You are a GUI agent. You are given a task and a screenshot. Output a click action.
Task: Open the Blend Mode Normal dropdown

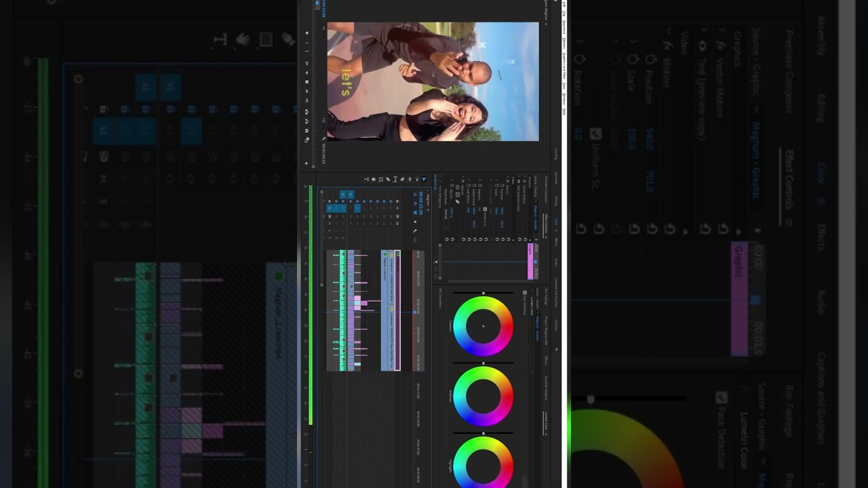coord(446,220)
